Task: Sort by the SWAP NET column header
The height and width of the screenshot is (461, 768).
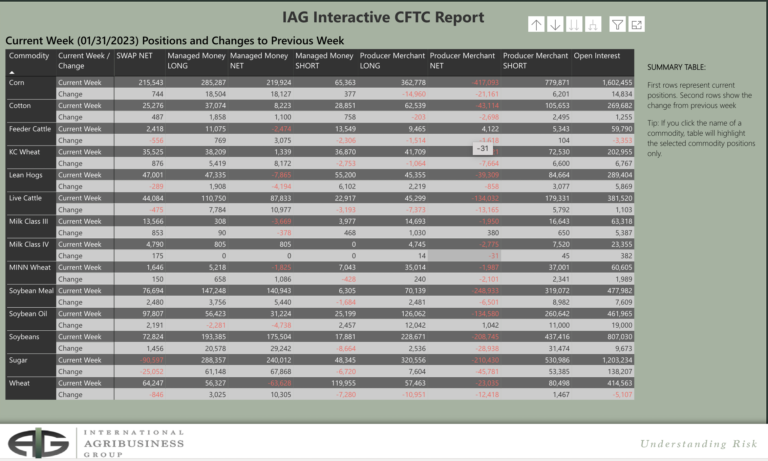Action: 134,56
